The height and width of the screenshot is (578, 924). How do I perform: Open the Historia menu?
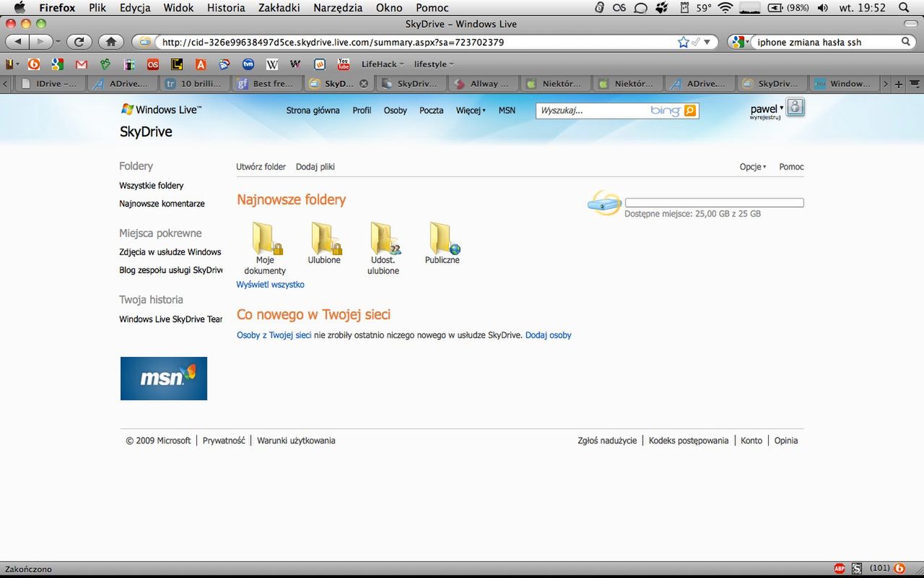[226, 8]
